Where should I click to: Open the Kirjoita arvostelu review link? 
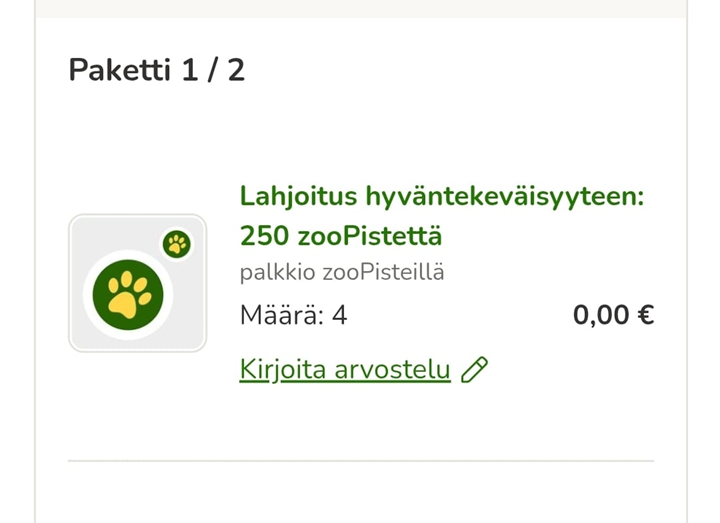click(345, 370)
